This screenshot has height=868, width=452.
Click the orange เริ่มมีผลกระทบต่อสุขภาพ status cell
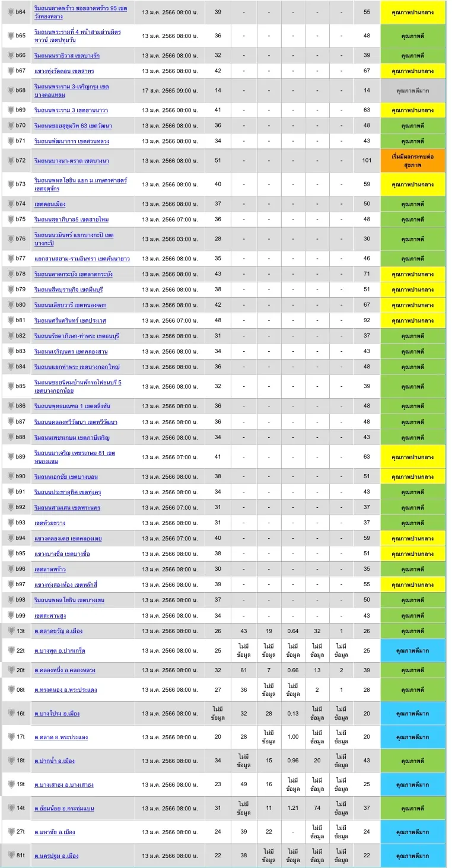tap(413, 161)
